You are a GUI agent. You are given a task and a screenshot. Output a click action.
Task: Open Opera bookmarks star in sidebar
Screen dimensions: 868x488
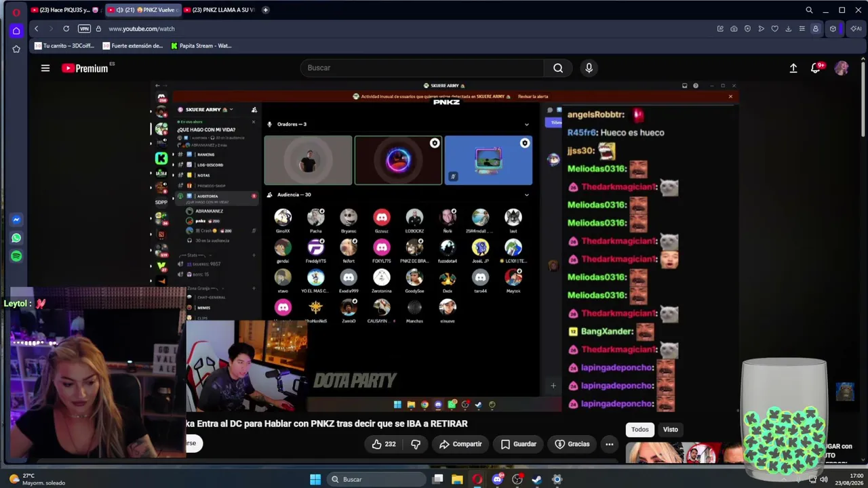tap(16, 49)
